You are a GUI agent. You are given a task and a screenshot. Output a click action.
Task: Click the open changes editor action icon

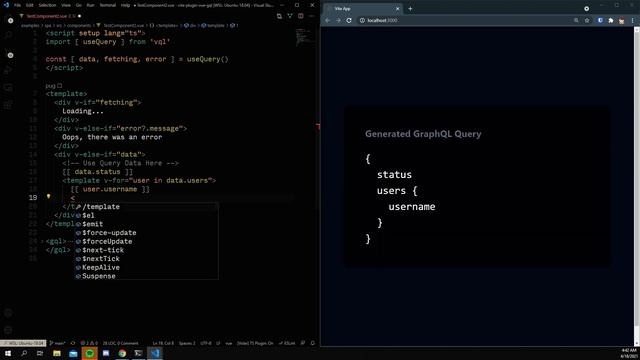tap(279, 16)
